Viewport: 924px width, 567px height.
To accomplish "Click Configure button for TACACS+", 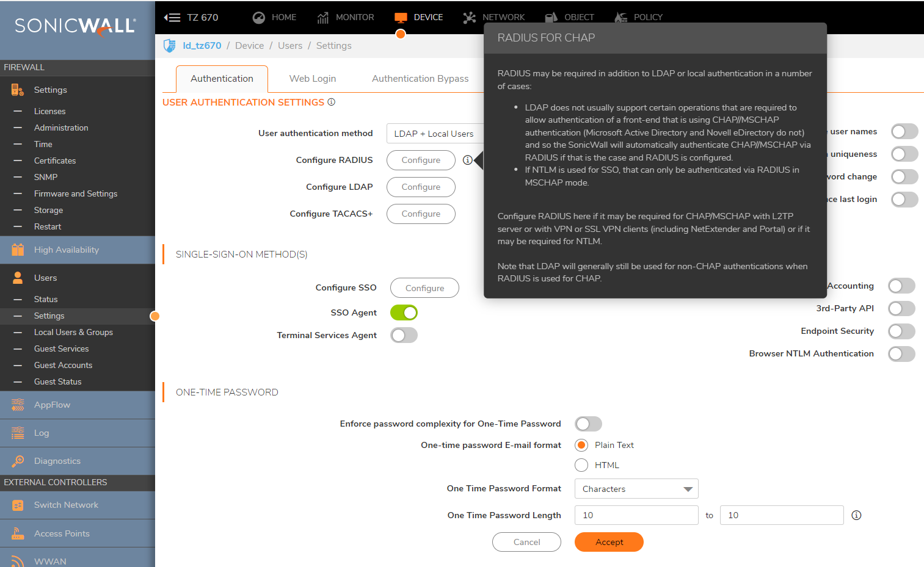I will point(421,214).
